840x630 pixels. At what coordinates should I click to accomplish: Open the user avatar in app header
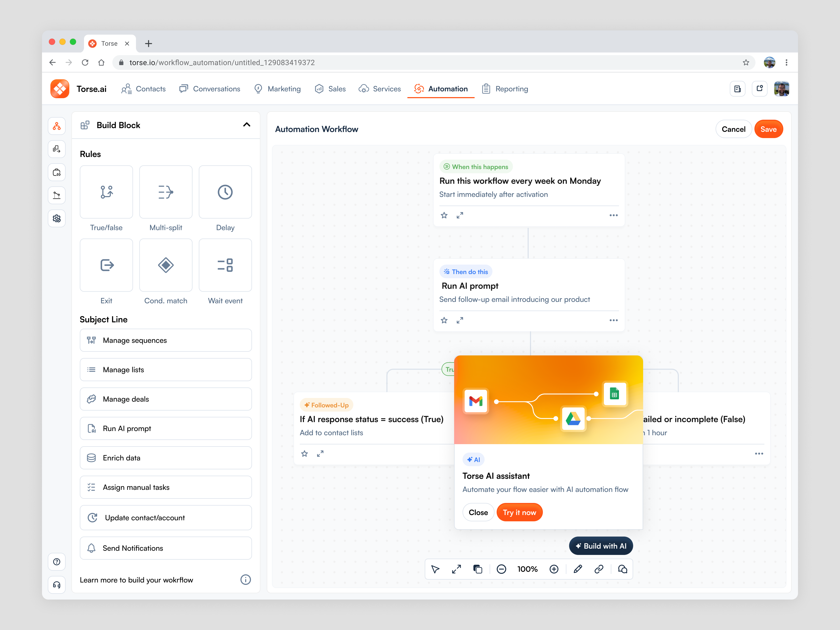point(781,89)
